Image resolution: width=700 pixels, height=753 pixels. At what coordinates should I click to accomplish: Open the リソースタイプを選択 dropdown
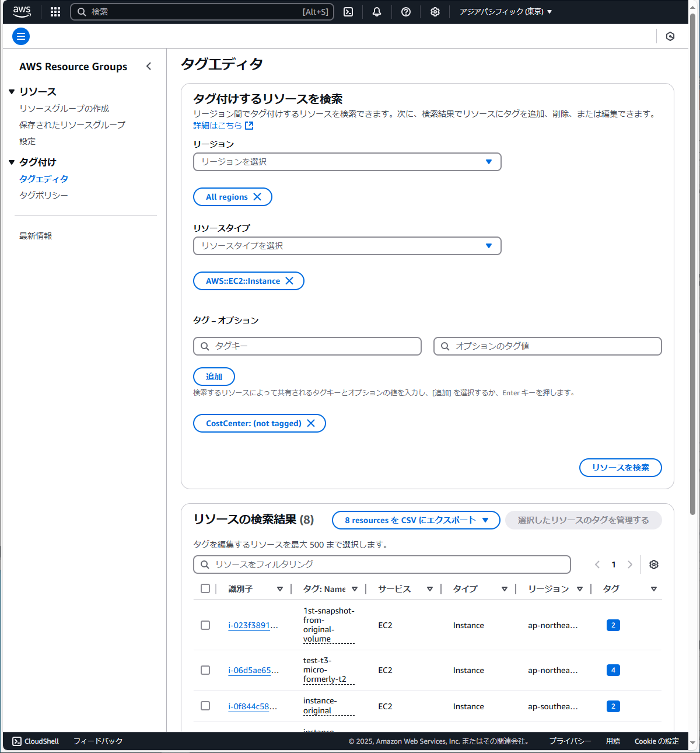[x=347, y=246]
